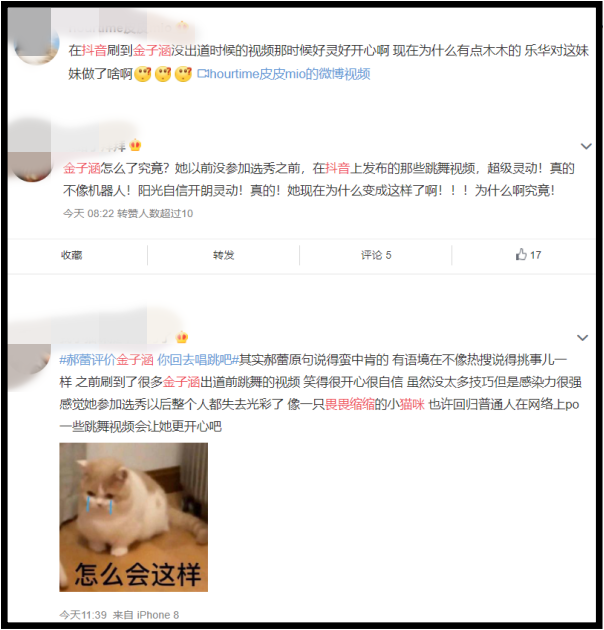604x630 pixels.
Task: Open the crying cat image thumbnail
Action: coord(133,517)
